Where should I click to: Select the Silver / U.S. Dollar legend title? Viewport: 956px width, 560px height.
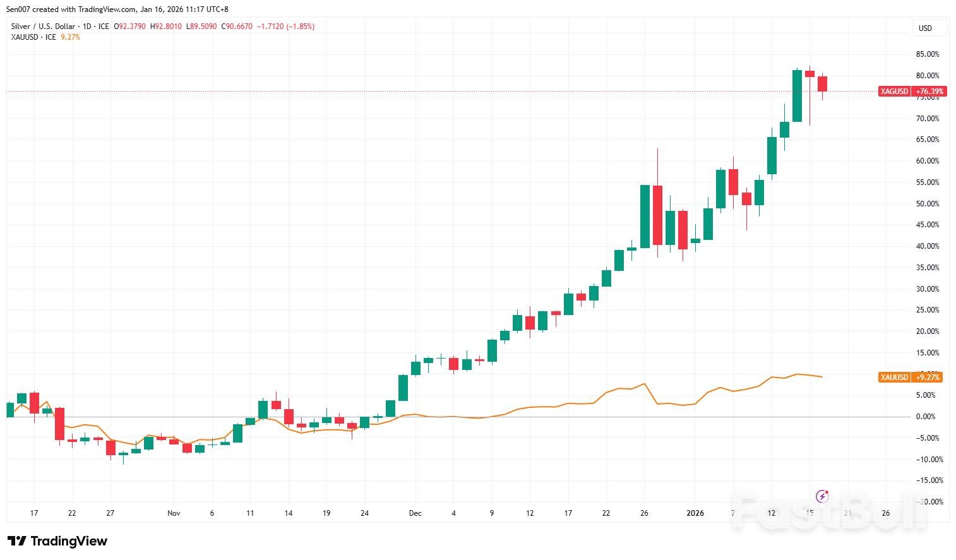click(x=43, y=27)
